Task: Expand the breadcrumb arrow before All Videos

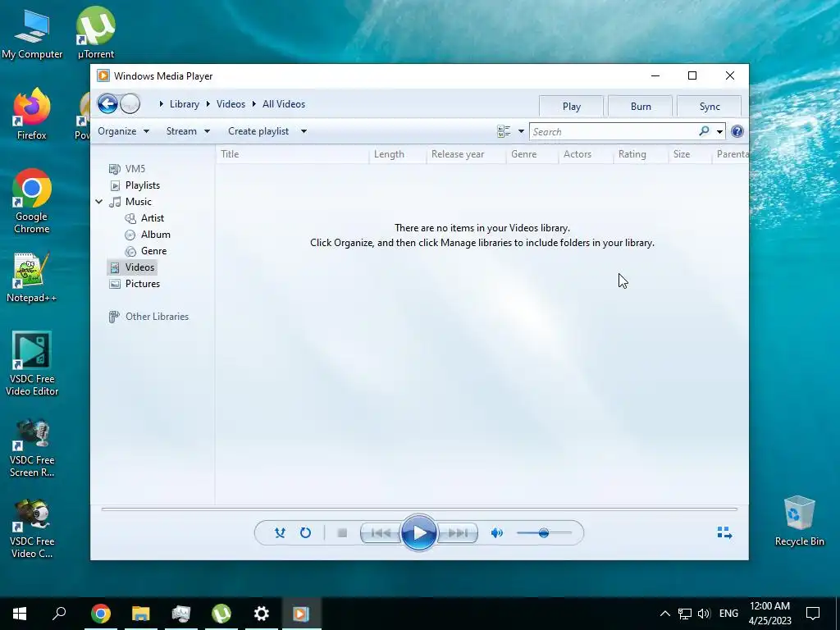Action: click(254, 104)
